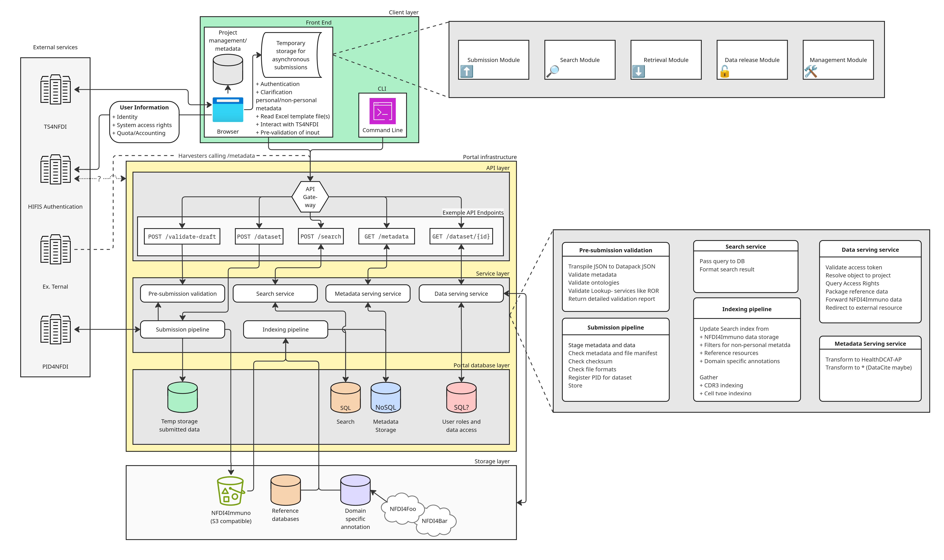Click the orange Reference databases cylinder
The width and height of the screenshot is (944, 560).
click(x=286, y=490)
